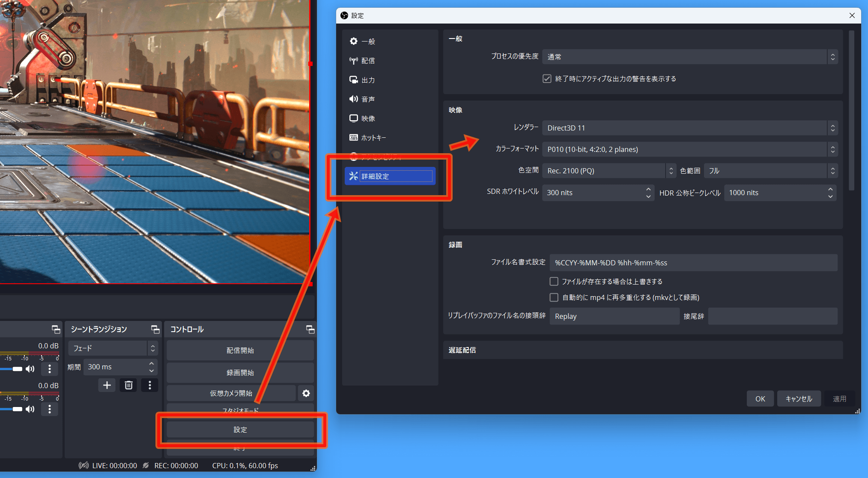The height and width of the screenshot is (478, 868).
Task: Select 詳細設定 in settings sidebar
Action: 390,176
